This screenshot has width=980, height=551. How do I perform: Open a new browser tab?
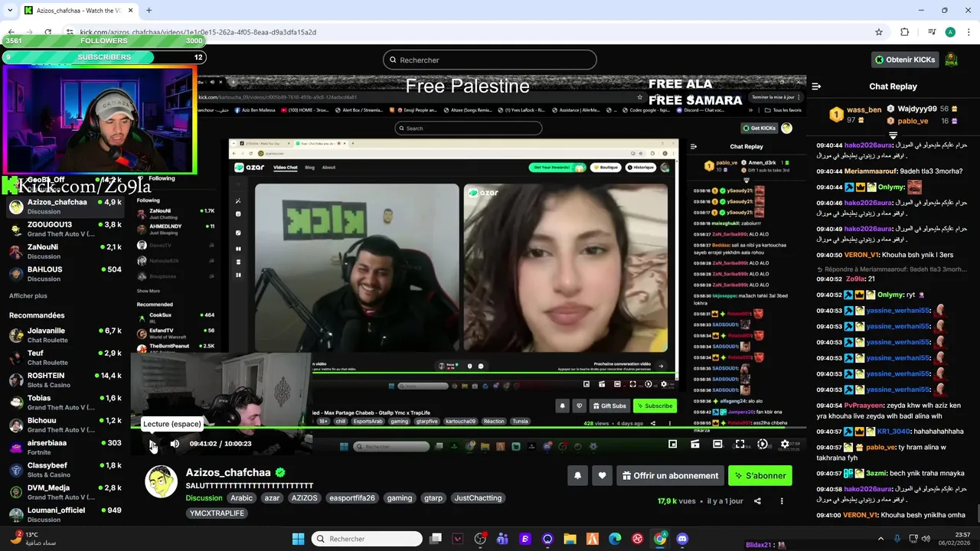coord(149,11)
